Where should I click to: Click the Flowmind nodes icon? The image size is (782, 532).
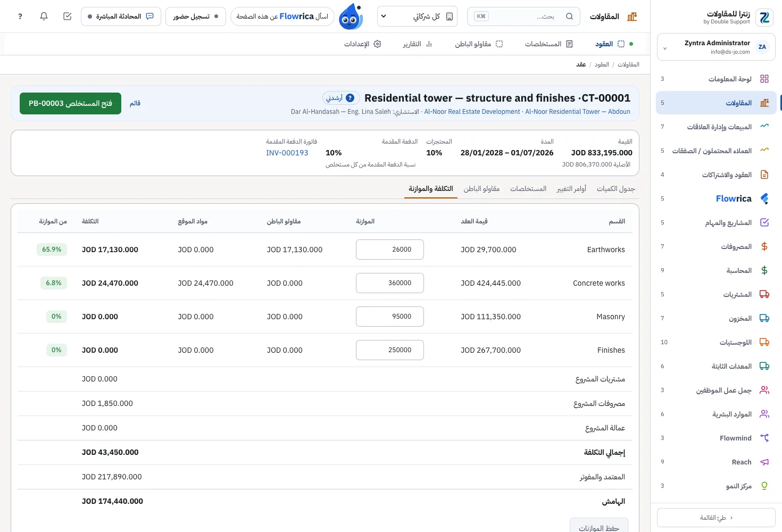(764, 438)
